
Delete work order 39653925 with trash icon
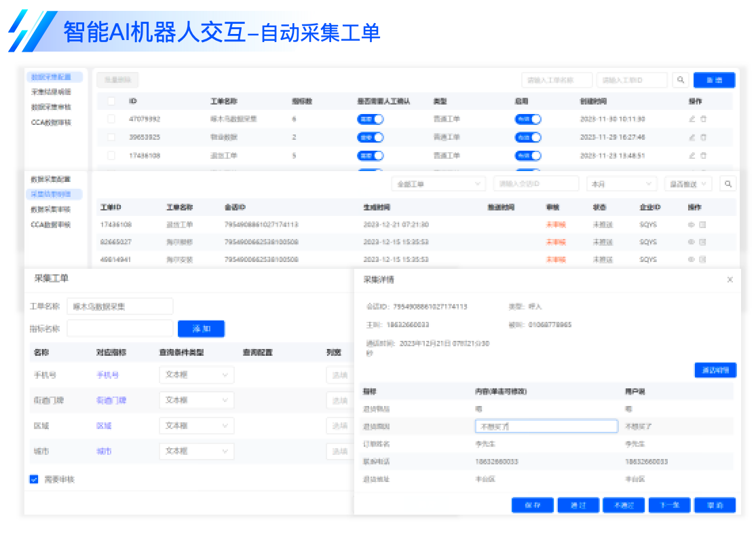(x=703, y=137)
